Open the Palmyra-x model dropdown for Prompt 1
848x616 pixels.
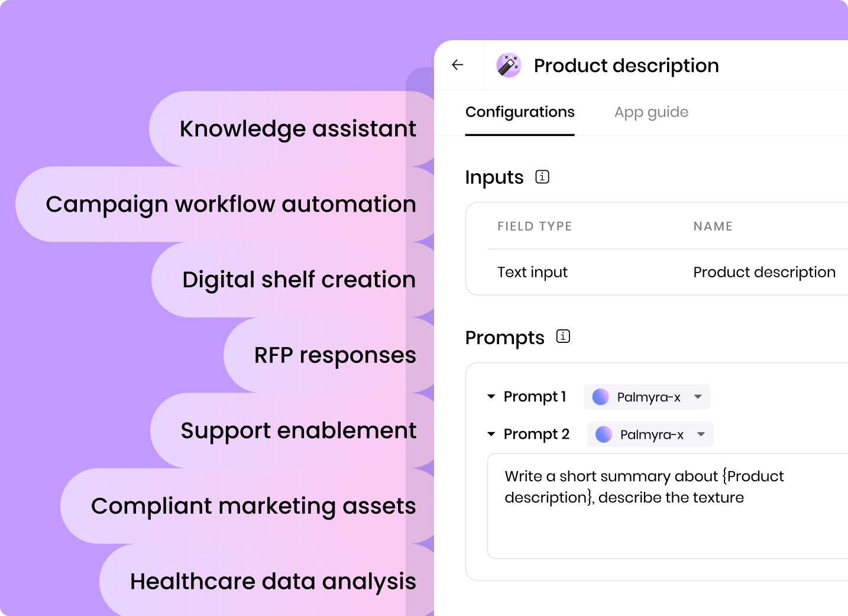698,397
